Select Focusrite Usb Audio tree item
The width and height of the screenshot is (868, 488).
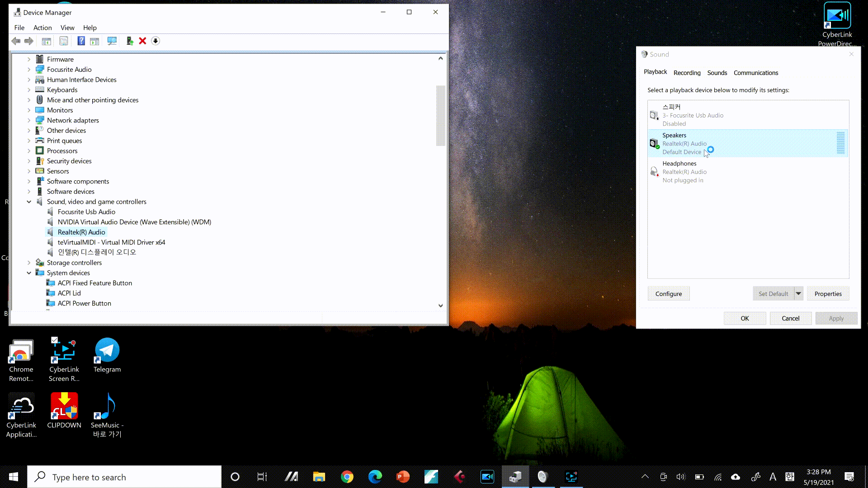86,212
